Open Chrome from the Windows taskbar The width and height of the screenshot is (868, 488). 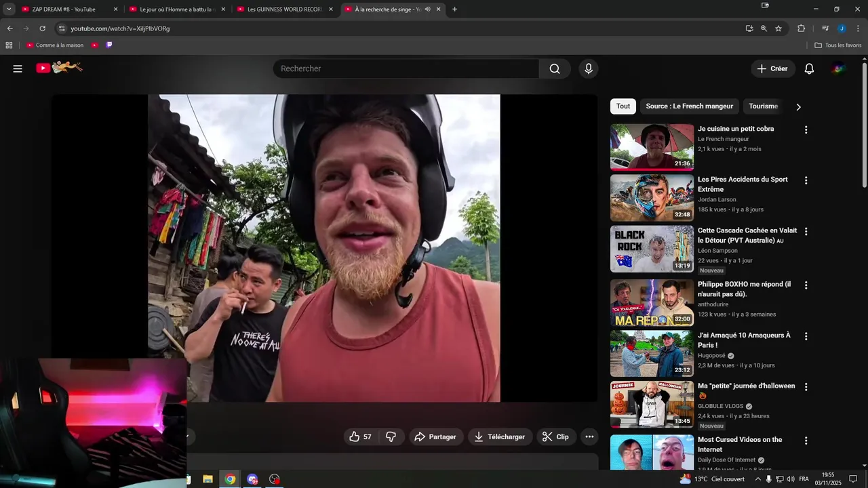point(230,479)
